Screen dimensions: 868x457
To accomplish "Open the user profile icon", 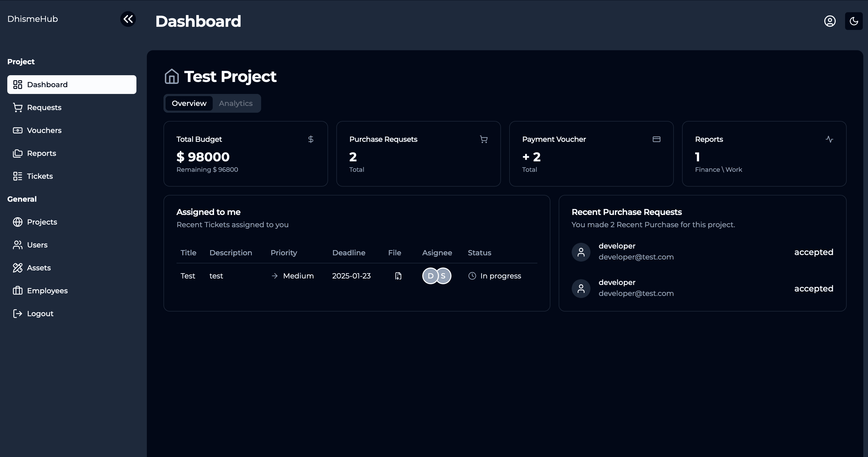I will tap(829, 21).
